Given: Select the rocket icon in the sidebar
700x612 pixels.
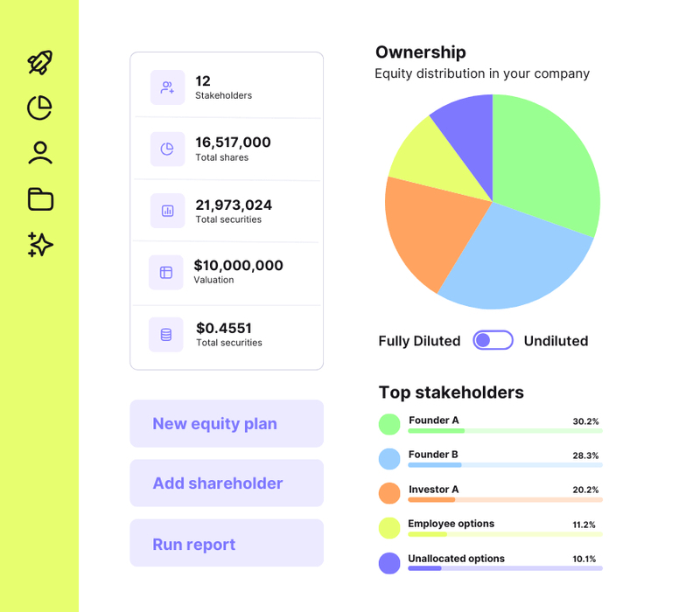Looking at the screenshot, I should 39,61.
